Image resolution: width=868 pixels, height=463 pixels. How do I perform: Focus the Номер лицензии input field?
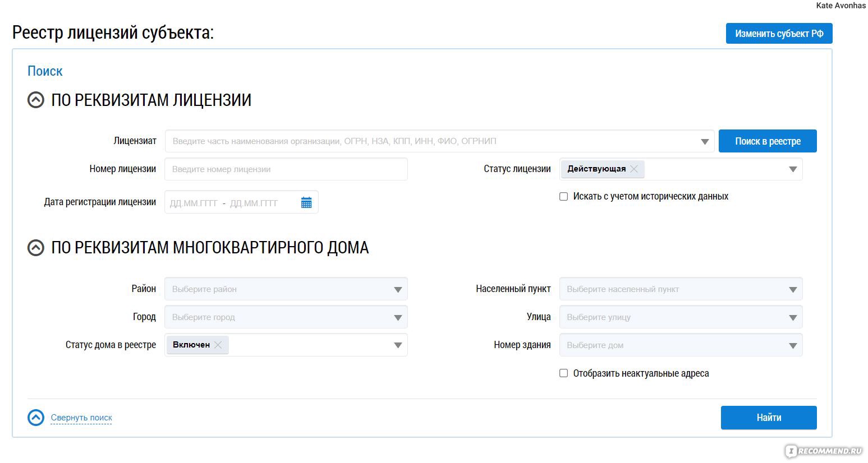point(286,169)
